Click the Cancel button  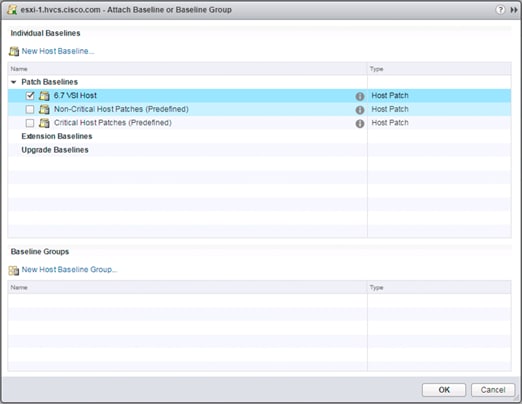(x=493, y=390)
